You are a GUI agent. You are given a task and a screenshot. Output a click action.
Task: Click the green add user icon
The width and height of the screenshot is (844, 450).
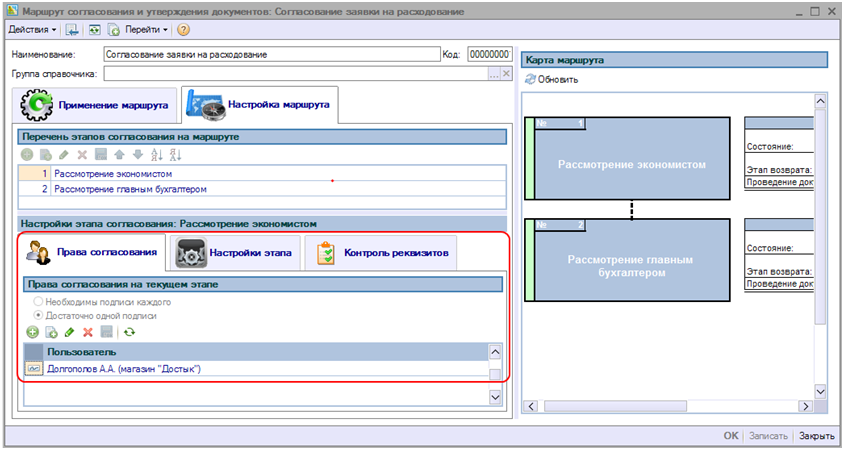pyautogui.click(x=32, y=331)
